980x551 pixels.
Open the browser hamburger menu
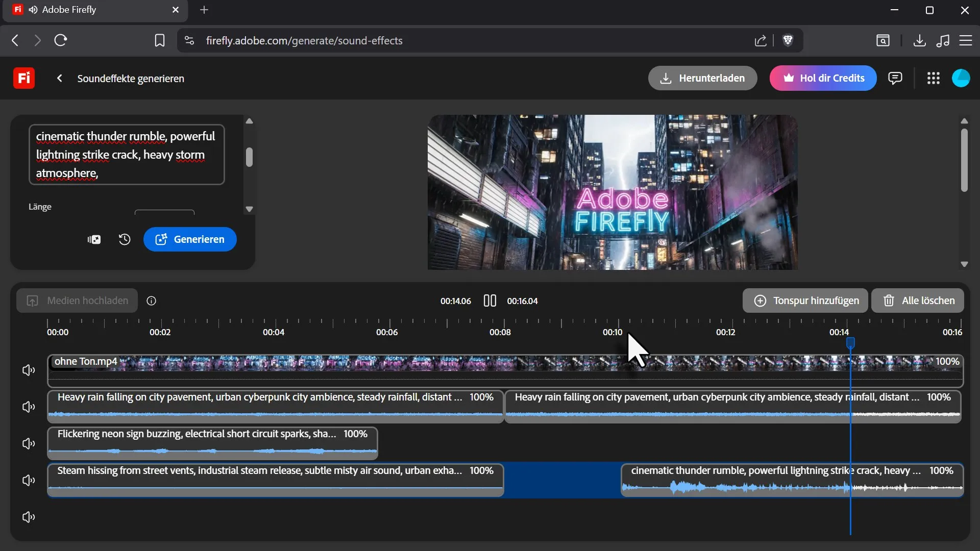click(965, 40)
